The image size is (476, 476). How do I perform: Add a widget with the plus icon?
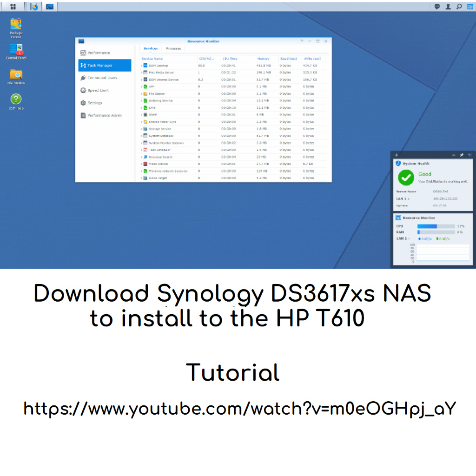pos(396,155)
